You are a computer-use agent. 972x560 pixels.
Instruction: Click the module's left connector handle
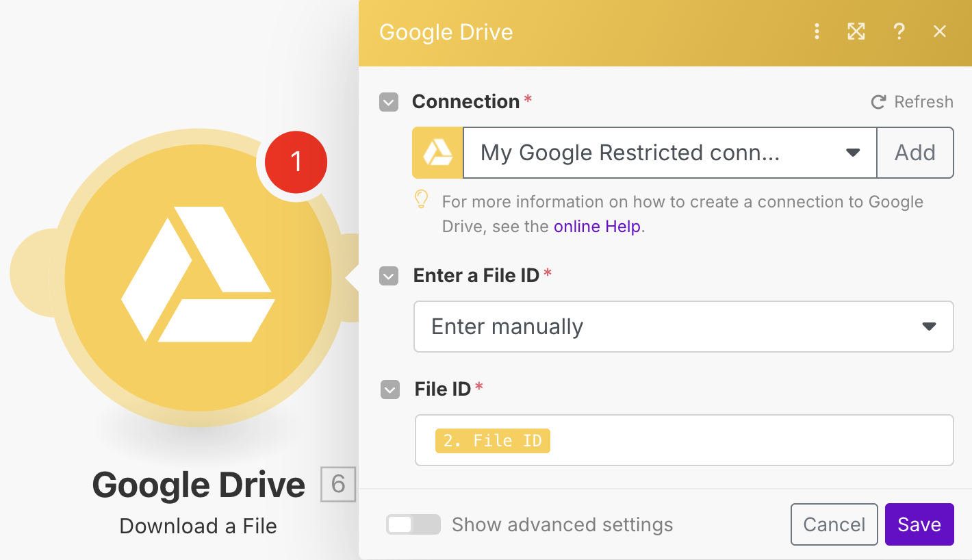click(x=33, y=272)
